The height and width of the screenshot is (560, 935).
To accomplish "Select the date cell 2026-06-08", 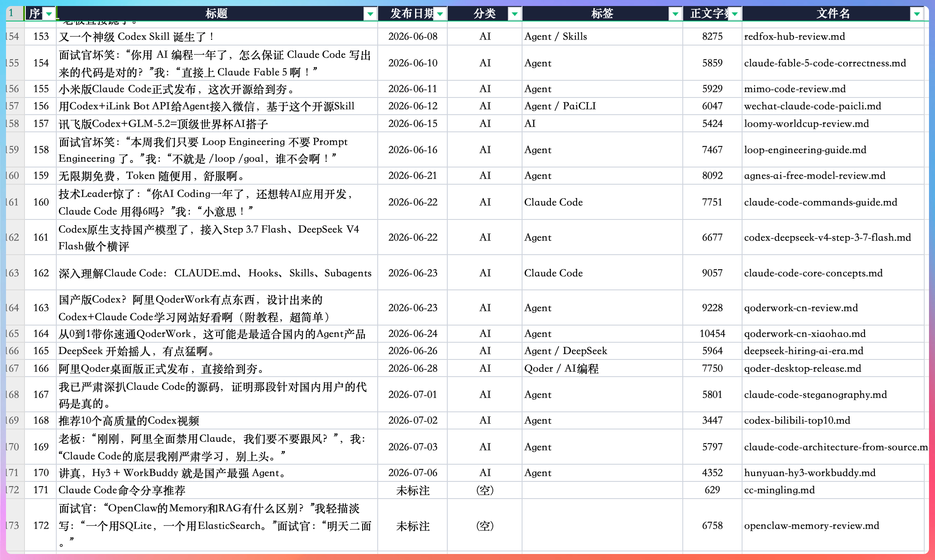I will click(x=412, y=37).
